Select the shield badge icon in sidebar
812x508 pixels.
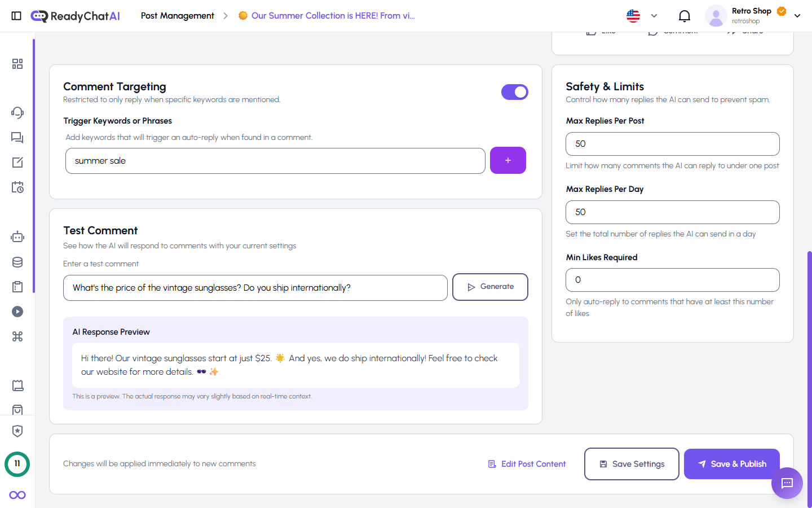(x=17, y=431)
